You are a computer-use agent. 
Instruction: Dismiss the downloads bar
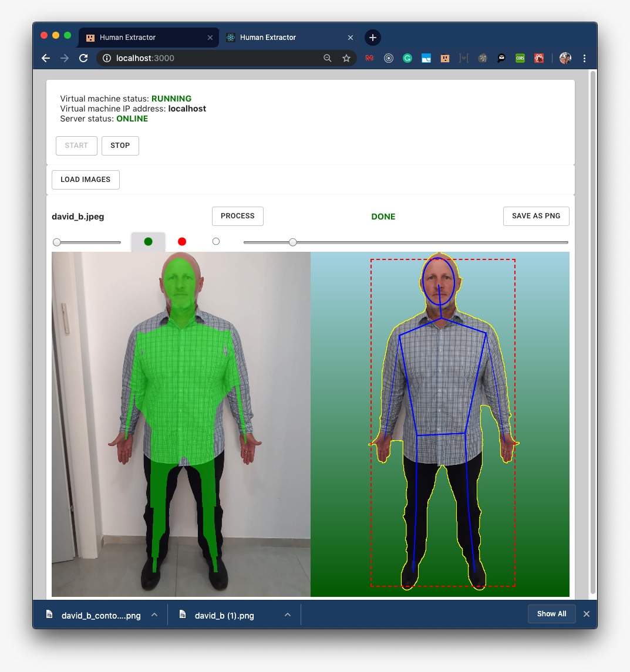[586, 614]
